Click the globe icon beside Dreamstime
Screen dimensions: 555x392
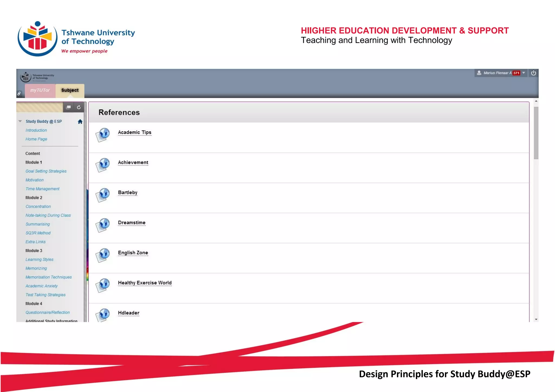103,225
